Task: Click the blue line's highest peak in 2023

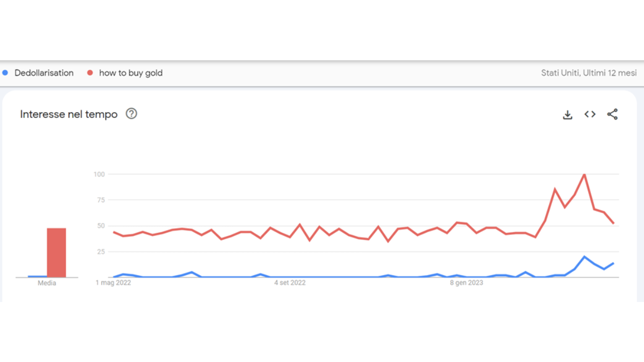Action: (584, 257)
